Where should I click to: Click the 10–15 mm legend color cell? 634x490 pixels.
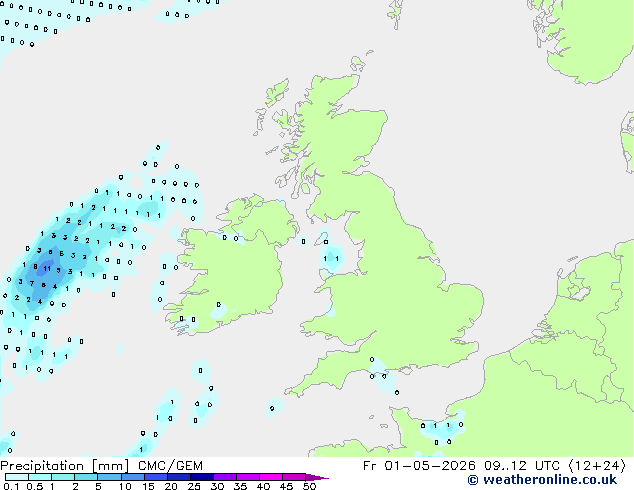click(x=132, y=477)
